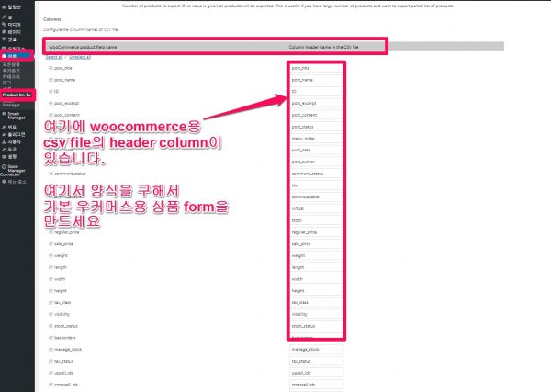This screenshot has width=551, height=392.
Task: Toggle the tax_status checkbox
Action: [x=51, y=361]
